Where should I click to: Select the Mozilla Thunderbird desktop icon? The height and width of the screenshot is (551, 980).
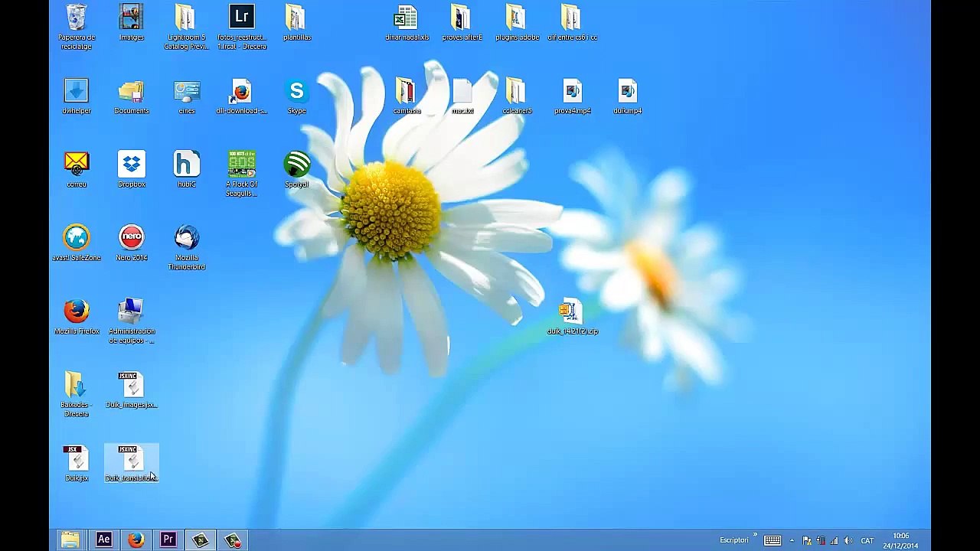187,247
